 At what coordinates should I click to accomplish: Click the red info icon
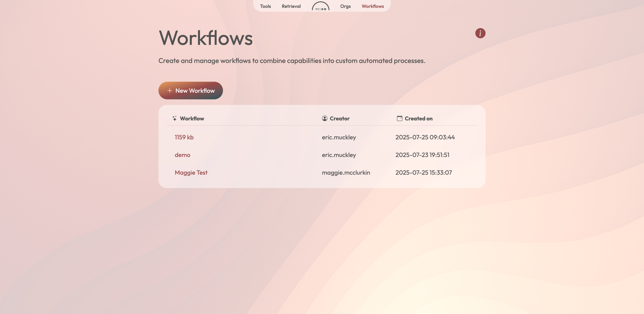tap(480, 33)
